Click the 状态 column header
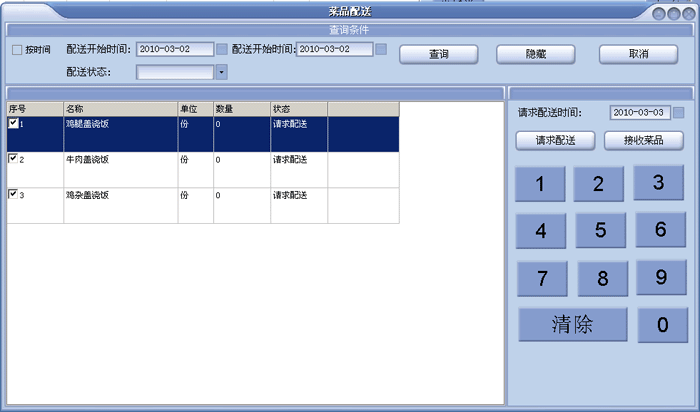Viewport: 700px width, 412px height. coord(298,108)
